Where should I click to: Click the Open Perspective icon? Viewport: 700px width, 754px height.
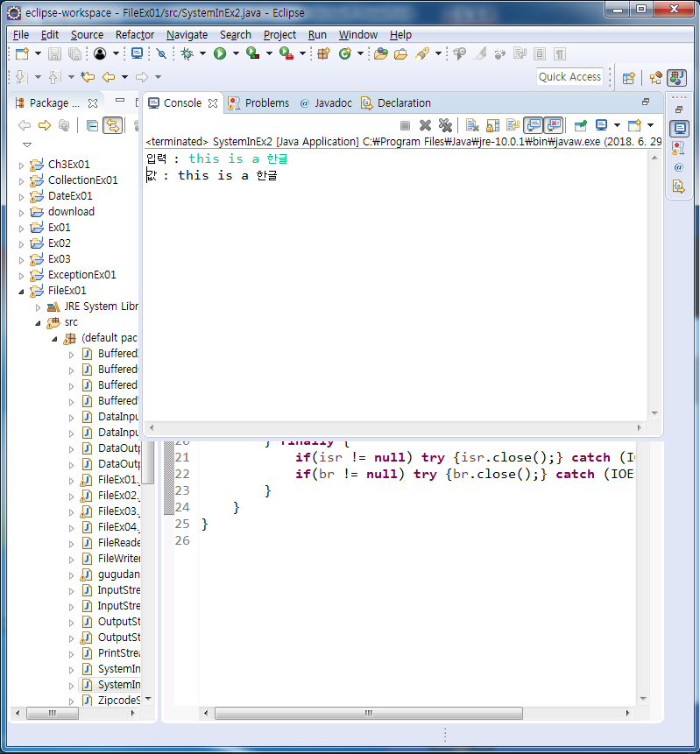pyautogui.click(x=629, y=78)
